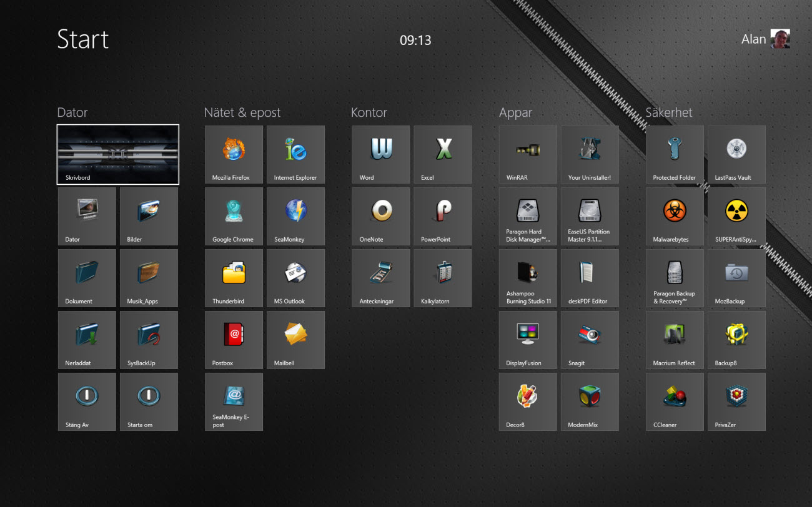Open the Dokument folder tile

click(87, 278)
